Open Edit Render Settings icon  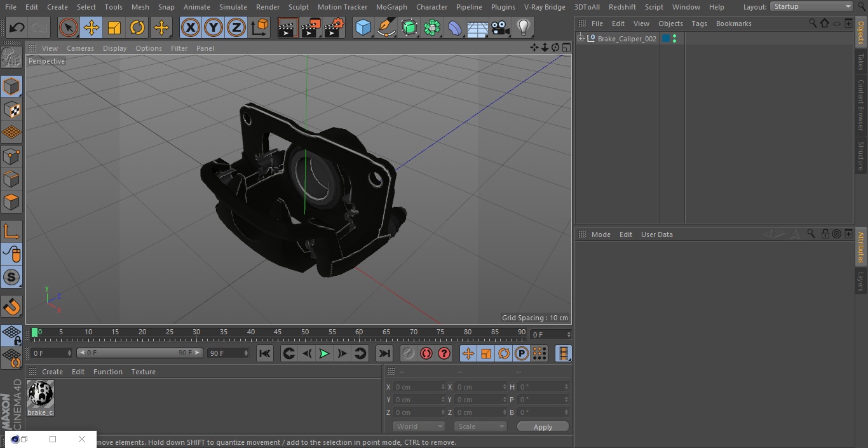pyautogui.click(x=334, y=28)
